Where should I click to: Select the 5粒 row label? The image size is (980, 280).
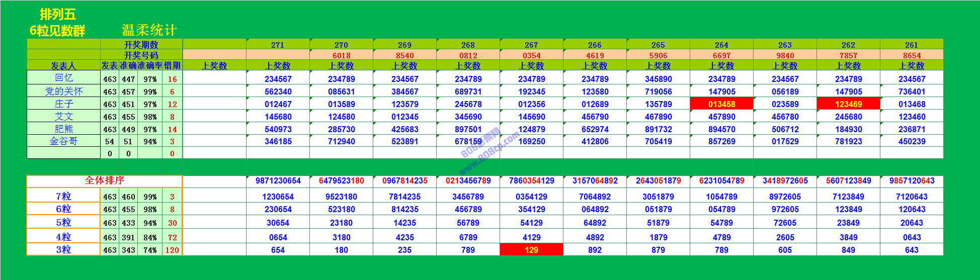63,222
